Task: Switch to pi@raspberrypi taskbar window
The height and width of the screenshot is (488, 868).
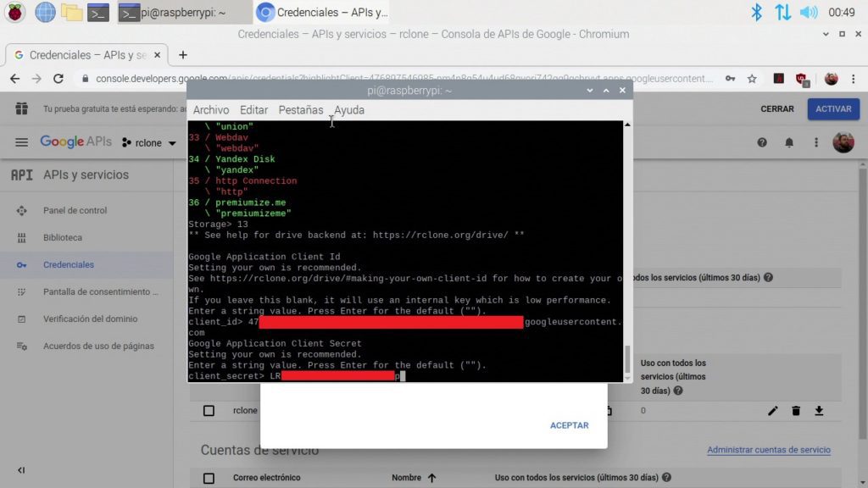Action: point(184,12)
